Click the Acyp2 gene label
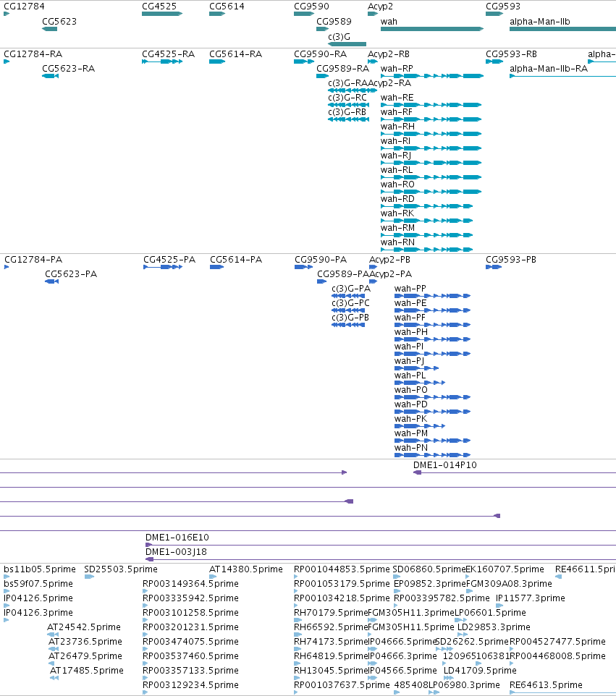The image size is (616, 696). point(380,7)
